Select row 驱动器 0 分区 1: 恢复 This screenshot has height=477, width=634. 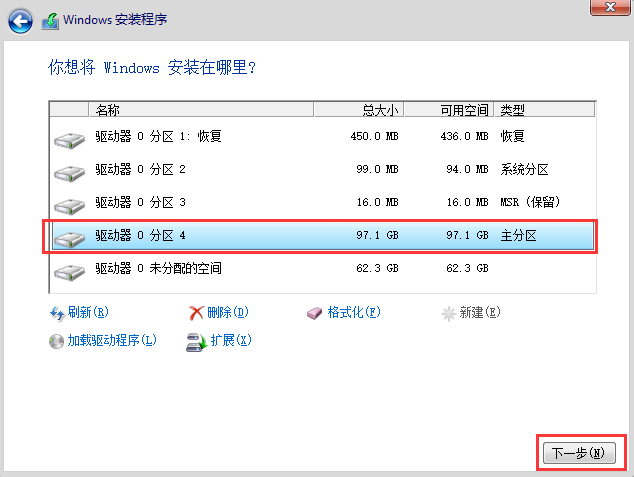pyautogui.click(x=323, y=136)
